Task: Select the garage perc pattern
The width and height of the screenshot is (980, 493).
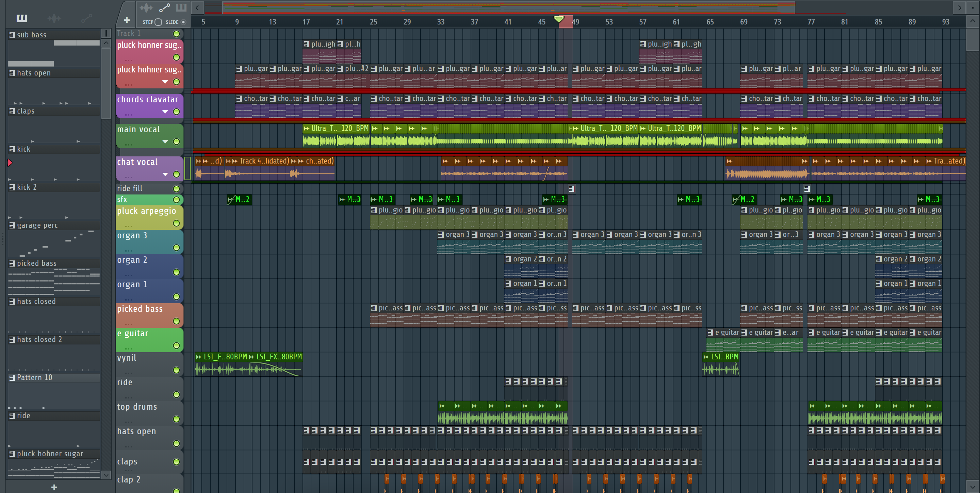Action: [37, 225]
